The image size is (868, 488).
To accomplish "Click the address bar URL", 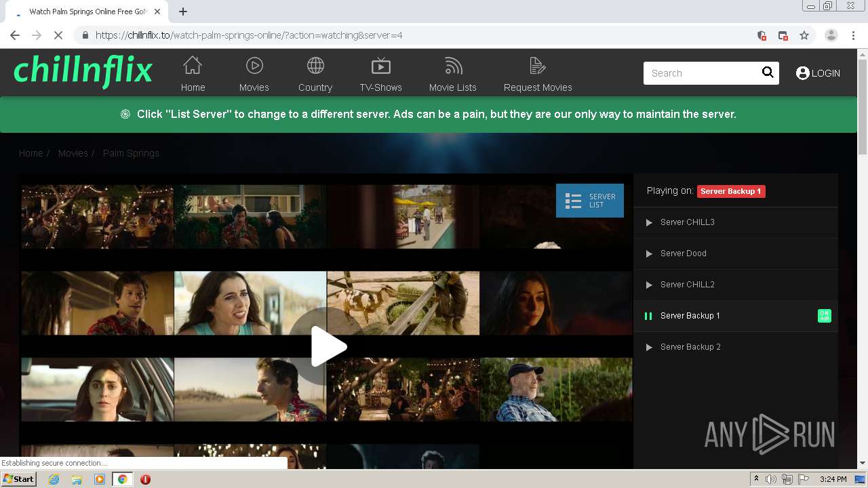I will (x=249, y=35).
